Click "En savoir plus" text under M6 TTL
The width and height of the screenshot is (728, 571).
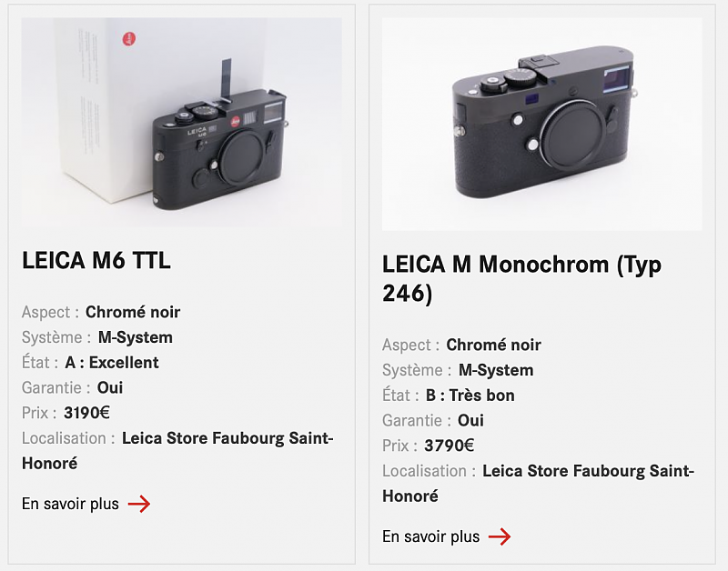70,504
